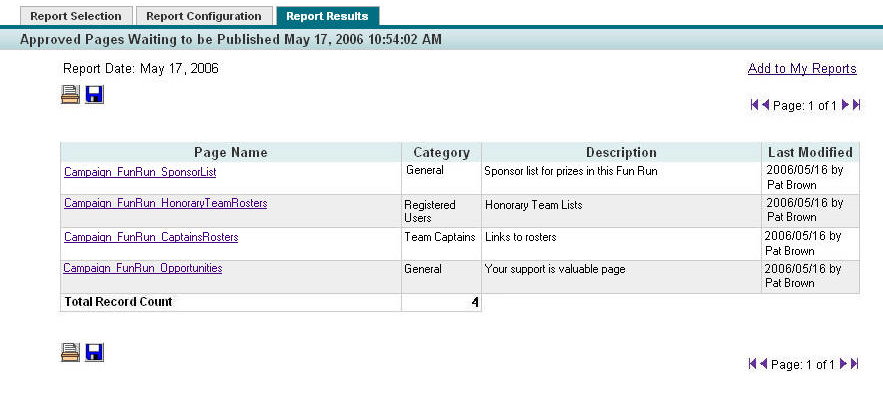The image size is (883, 393).
Task: Click the 'Total Record Count' label
Action: (x=118, y=302)
